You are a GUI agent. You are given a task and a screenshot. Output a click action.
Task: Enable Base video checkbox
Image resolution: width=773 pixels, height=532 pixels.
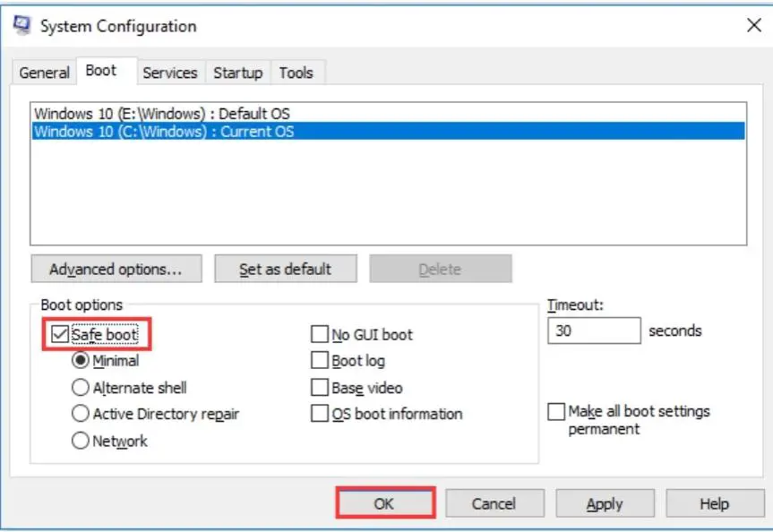(x=320, y=387)
